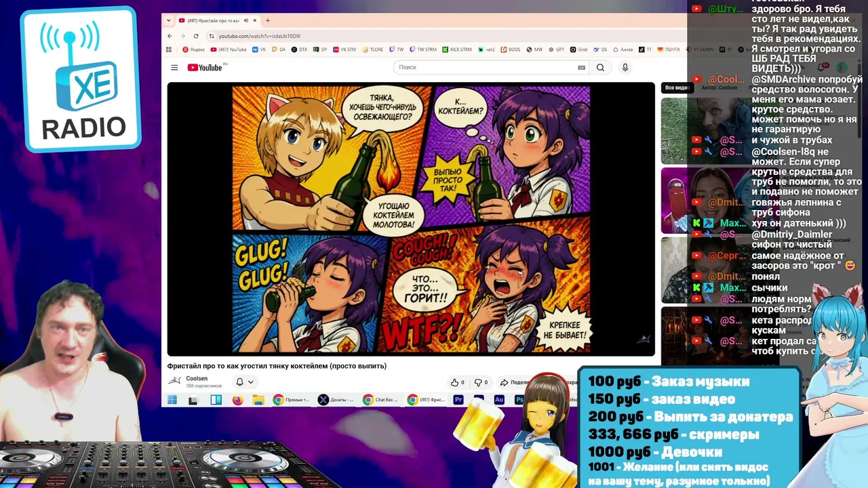Close the (497) Фристайл tab
Viewport: 868px width, 488px height.
point(255,20)
